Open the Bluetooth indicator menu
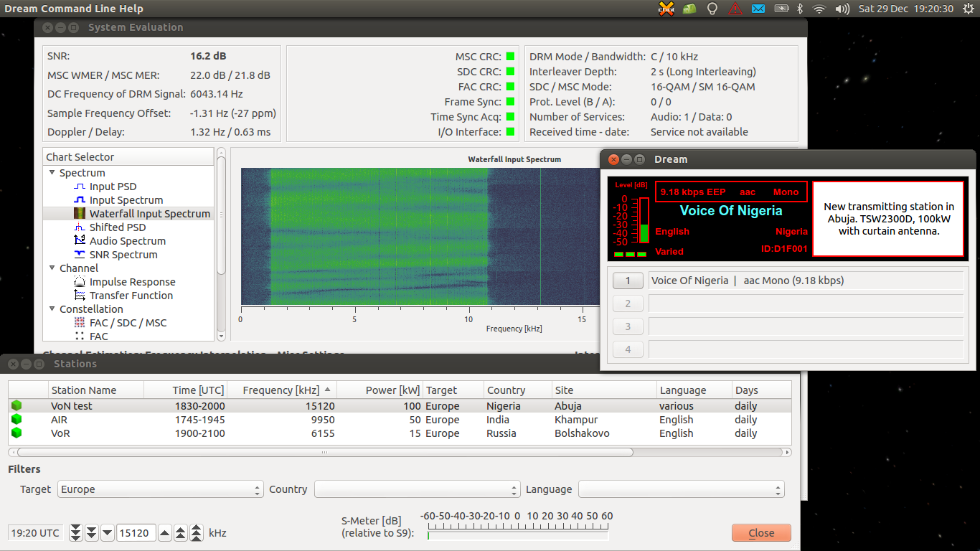This screenshot has width=980, height=551. pos(801,9)
